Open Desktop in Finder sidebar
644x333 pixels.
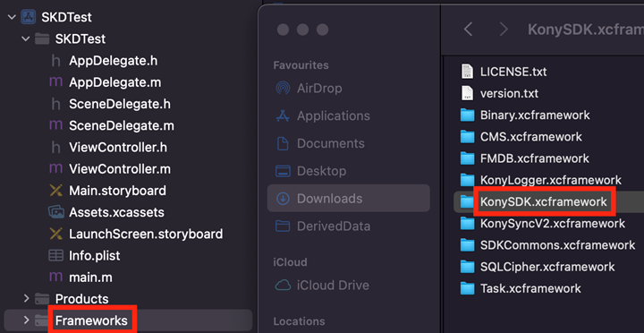coord(322,171)
